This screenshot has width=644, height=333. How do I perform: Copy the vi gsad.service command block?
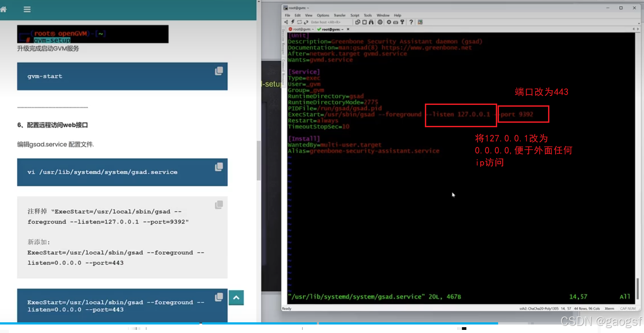(x=219, y=167)
